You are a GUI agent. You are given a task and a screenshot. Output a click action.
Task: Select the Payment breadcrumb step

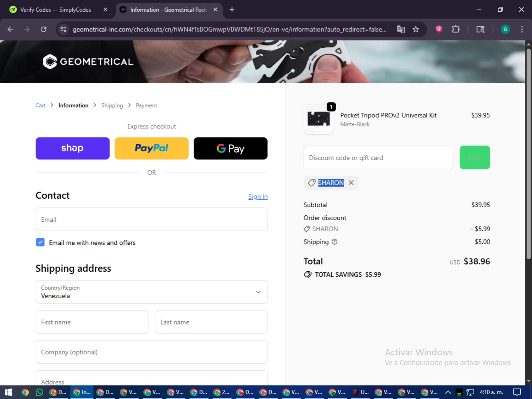tap(146, 105)
